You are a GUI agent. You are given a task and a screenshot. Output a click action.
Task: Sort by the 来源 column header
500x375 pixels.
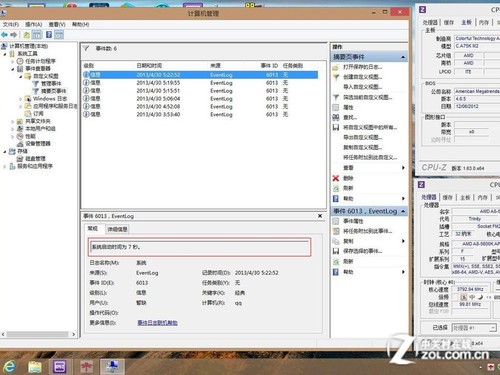216,66
